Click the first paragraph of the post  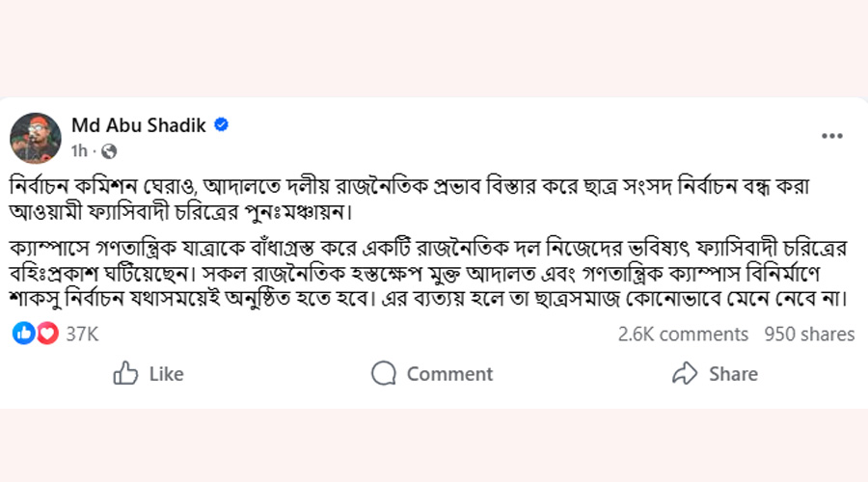[x=386, y=195]
